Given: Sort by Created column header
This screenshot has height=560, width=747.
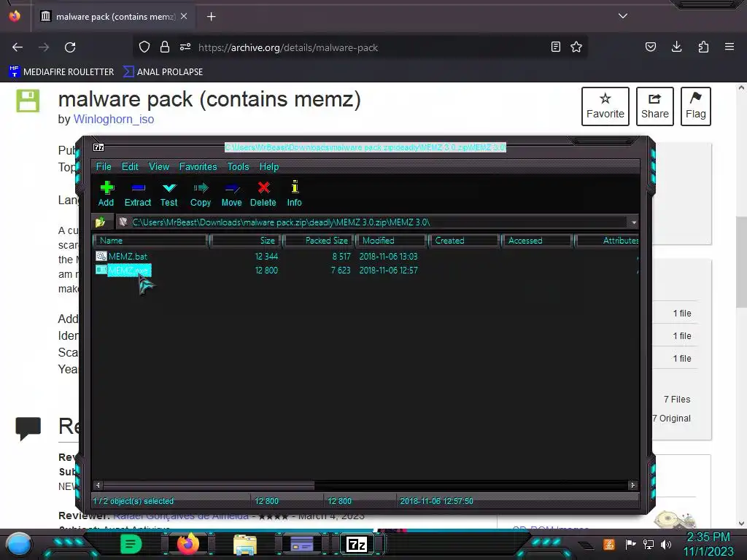Looking at the screenshot, I should point(464,241).
